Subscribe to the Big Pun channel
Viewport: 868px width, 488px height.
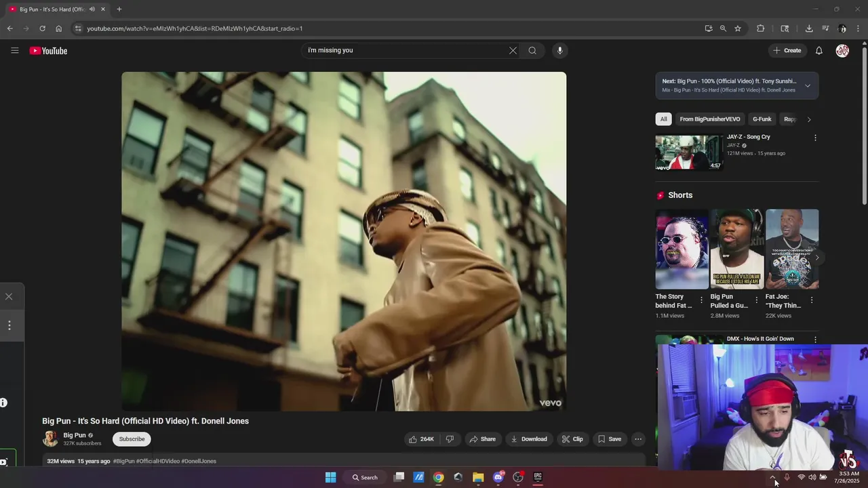pos(132,439)
